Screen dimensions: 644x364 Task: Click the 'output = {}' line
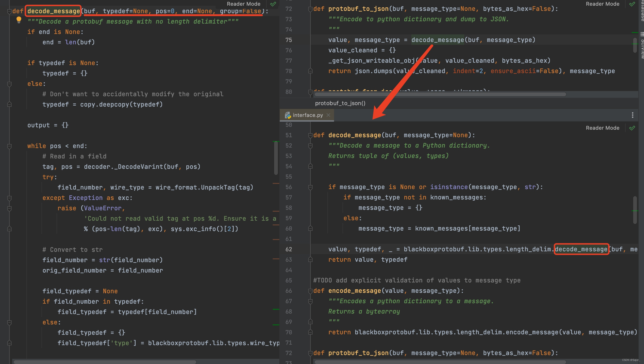click(x=48, y=125)
